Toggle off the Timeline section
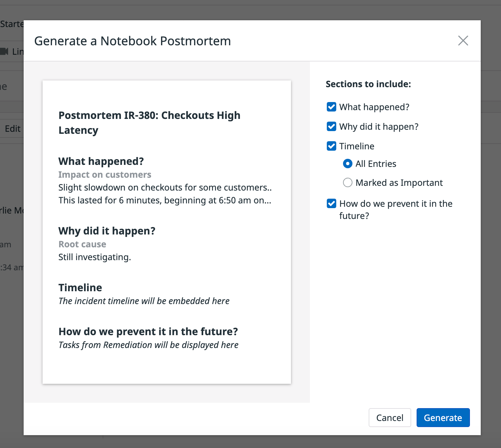 click(331, 146)
